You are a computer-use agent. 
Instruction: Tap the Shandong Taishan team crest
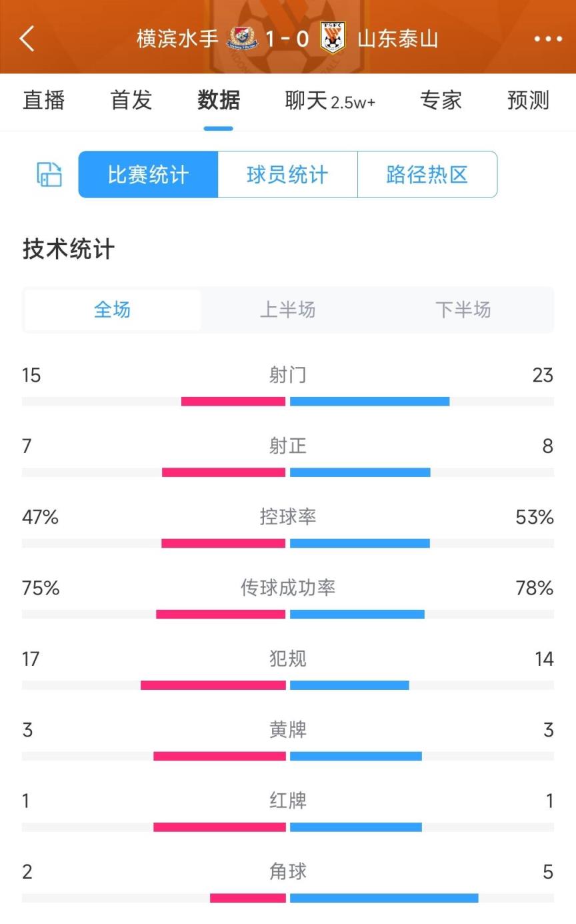click(x=333, y=37)
